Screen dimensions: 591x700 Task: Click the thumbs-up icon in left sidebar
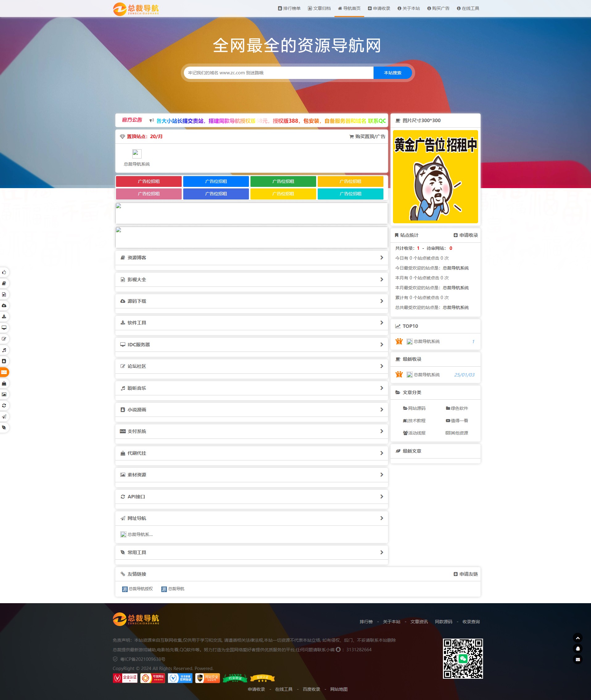tap(4, 272)
